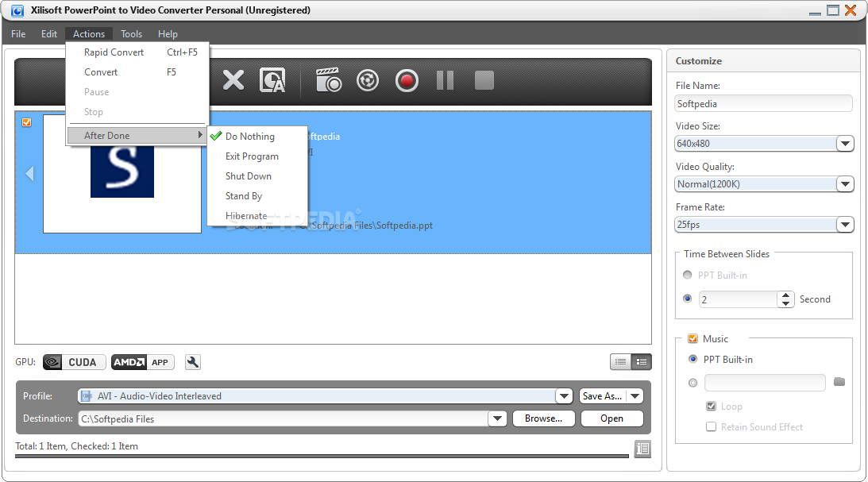Open the log icon near the progress bar

pyautogui.click(x=642, y=448)
